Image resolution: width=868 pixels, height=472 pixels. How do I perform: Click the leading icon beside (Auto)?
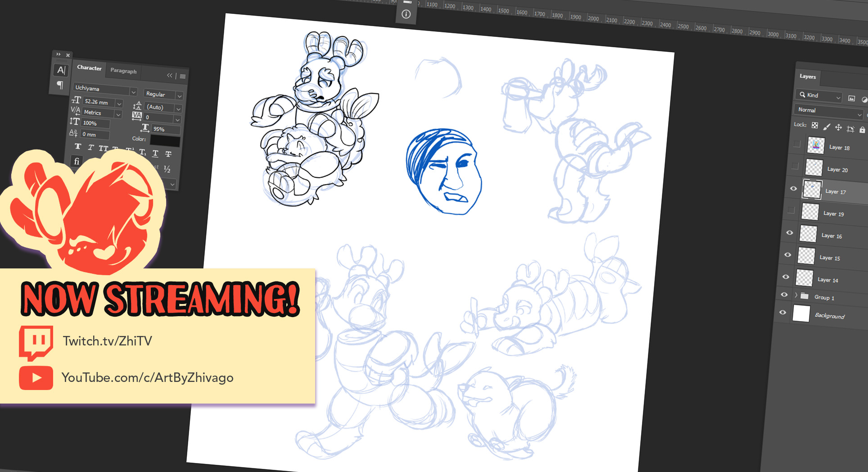click(138, 106)
